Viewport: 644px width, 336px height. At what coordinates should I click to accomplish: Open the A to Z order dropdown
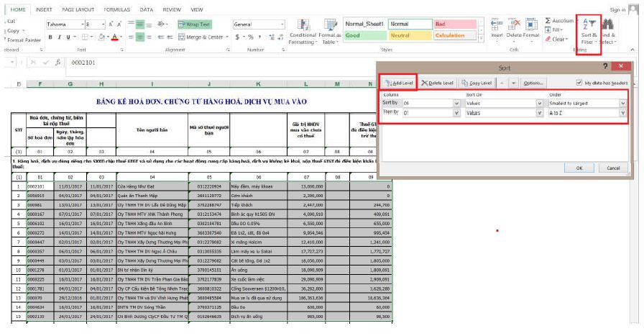point(622,113)
